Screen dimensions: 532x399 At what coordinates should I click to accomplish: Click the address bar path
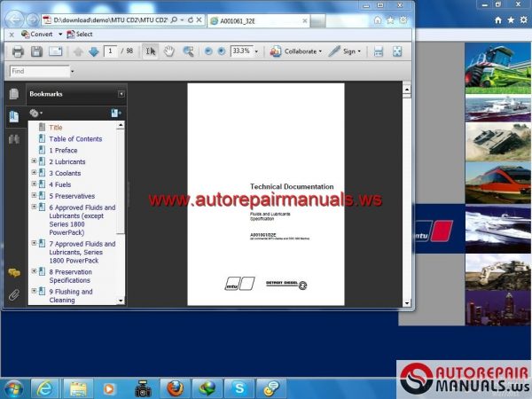pyautogui.click(x=109, y=20)
